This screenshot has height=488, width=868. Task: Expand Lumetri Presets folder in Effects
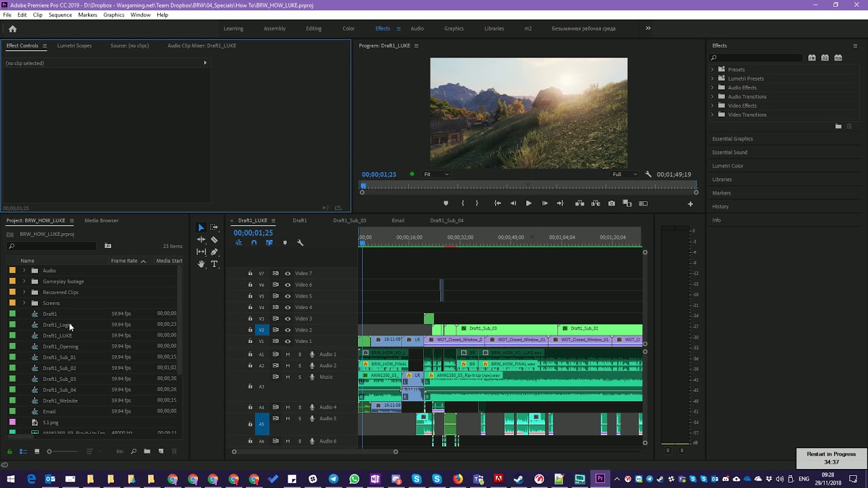tap(713, 79)
